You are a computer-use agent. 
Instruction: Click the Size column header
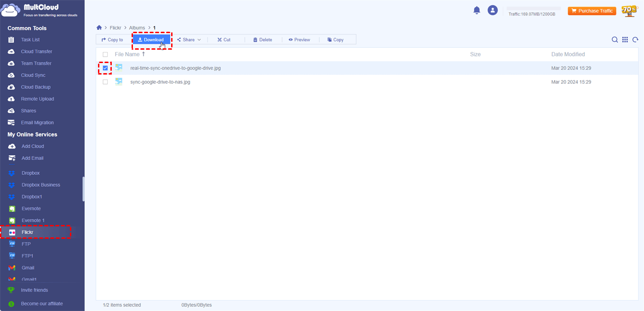point(475,54)
